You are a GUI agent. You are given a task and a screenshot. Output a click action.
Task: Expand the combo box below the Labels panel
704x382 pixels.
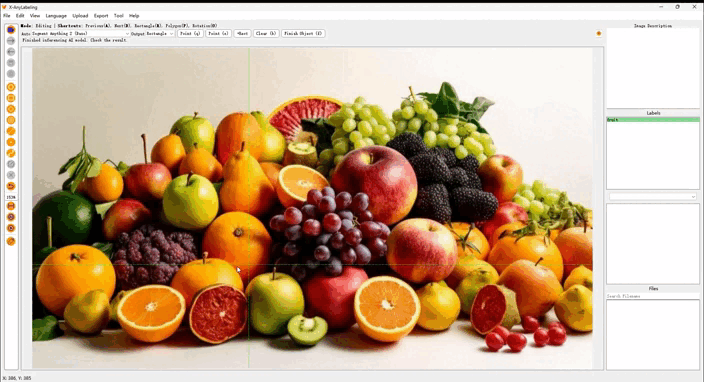coord(653,197)
